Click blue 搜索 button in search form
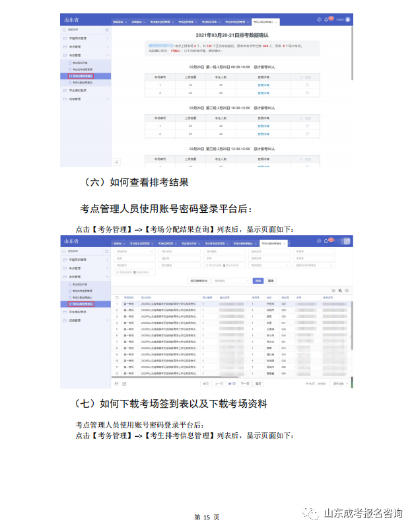 [x=258, y=281]
